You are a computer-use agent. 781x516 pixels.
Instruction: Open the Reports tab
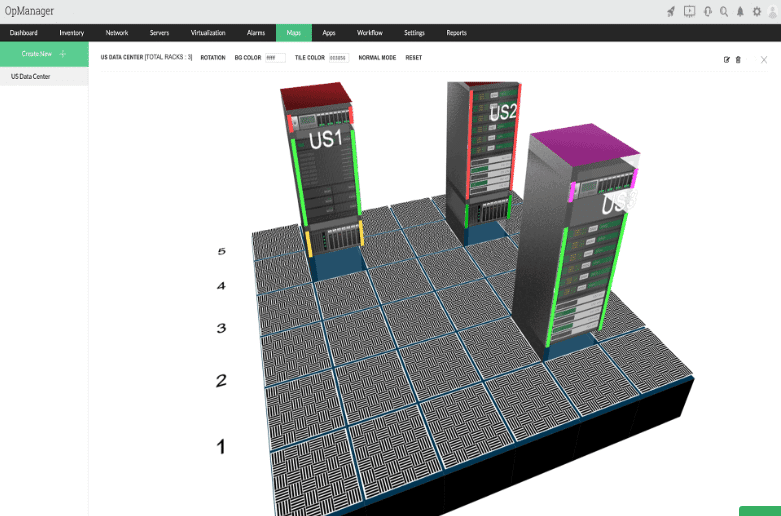pyautogui.click(x=456, y=33)
